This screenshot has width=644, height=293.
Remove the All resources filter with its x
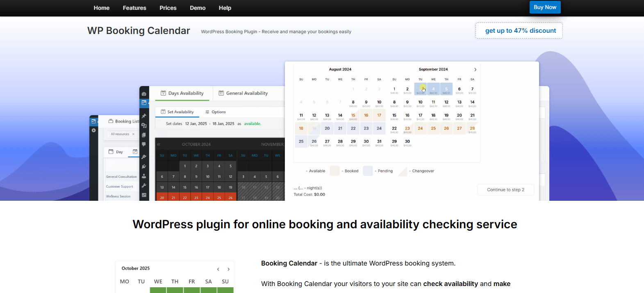(x=133, y=134)
